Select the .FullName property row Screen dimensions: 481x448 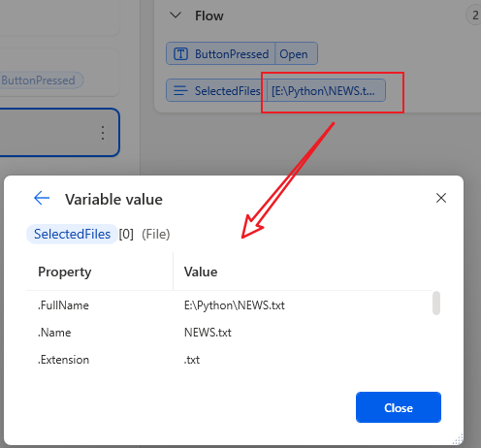tap(229, 305)
